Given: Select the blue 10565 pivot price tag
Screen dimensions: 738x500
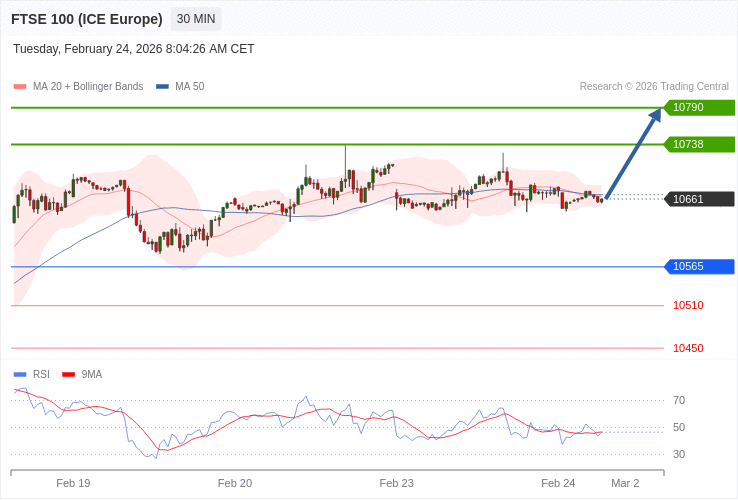Looking at the screenshot, I should click(x=698, y=266).
